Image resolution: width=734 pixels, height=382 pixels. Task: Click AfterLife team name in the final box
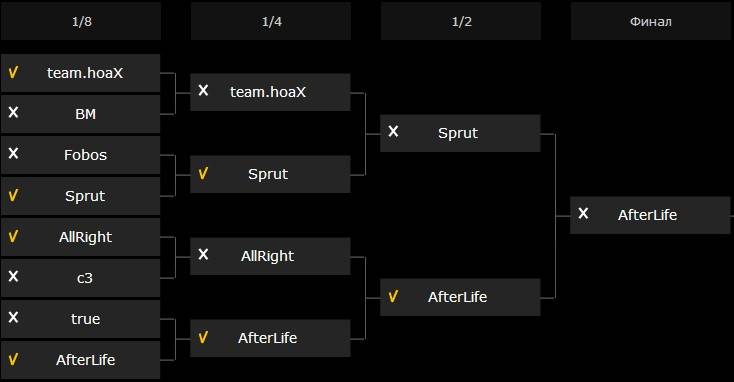(x=647, y=215)
